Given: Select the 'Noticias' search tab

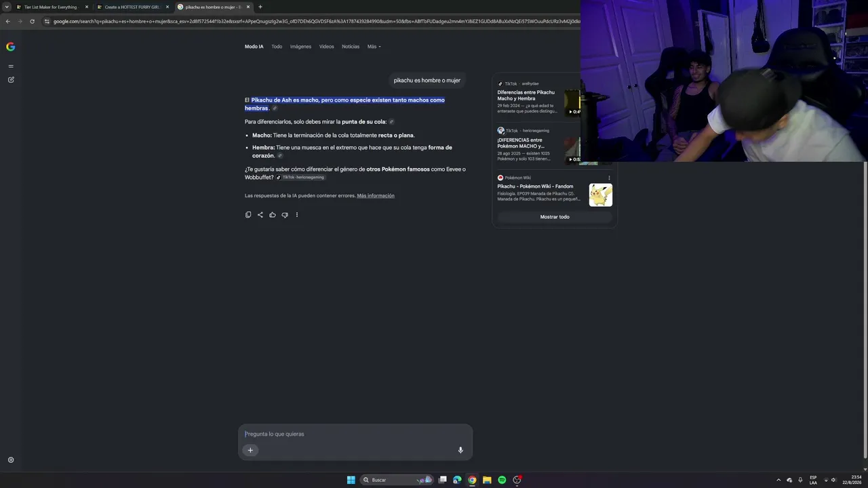Looking at the screenshot, I should tap(351, 47).
